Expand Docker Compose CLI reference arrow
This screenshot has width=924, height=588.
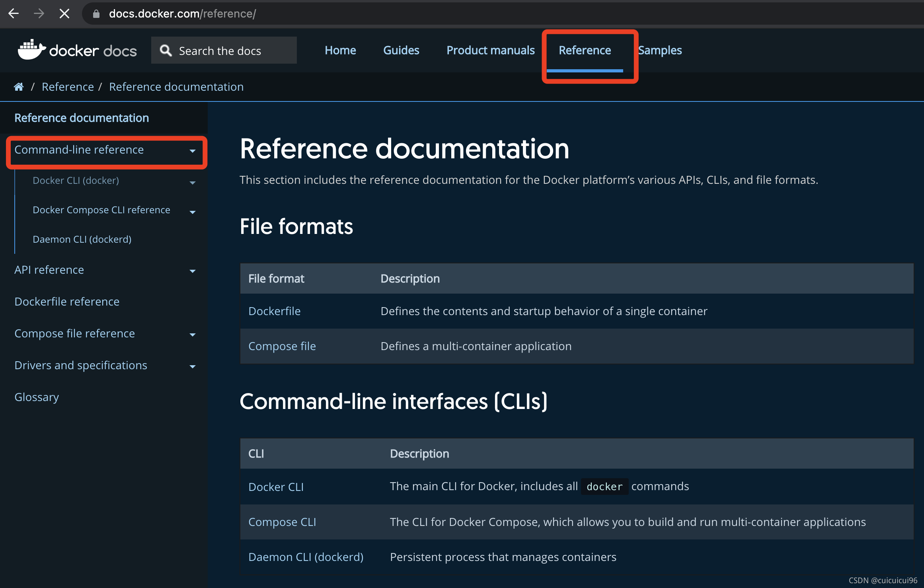tap(193, 212)
